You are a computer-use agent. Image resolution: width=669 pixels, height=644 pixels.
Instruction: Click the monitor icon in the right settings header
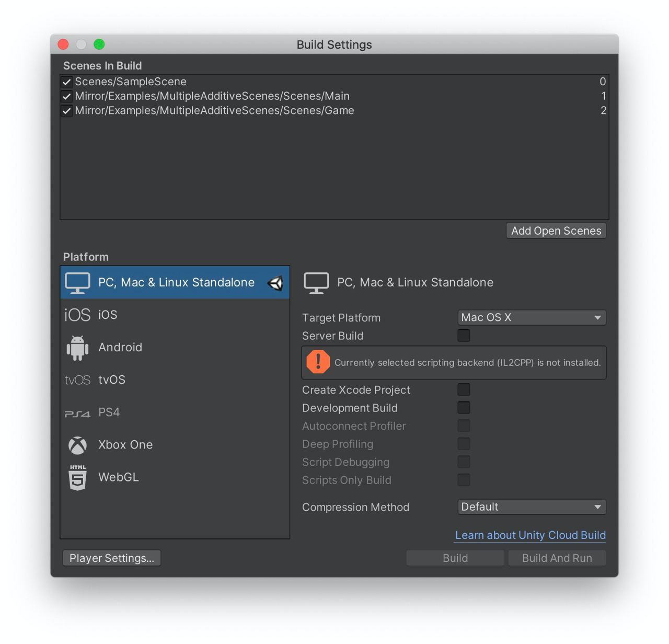[316, 283]
